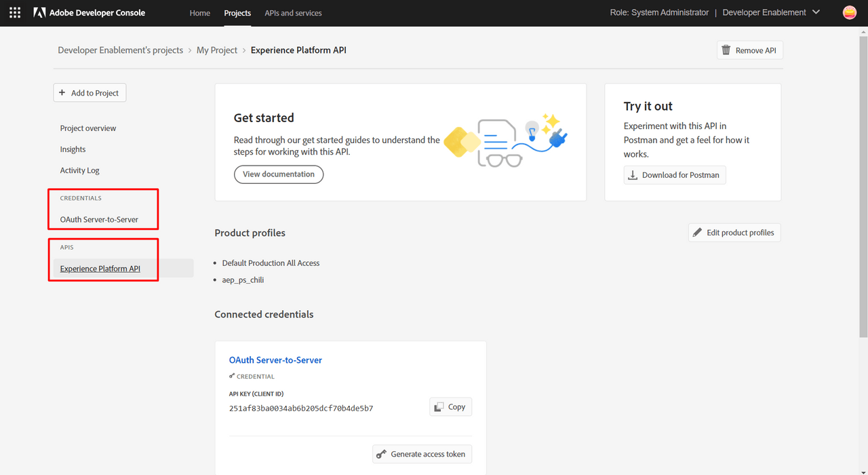Screen dimensions: 868x475
Task: Click the Role: System Administrator text
Action: pyautogui.click(x=659, y=13)
